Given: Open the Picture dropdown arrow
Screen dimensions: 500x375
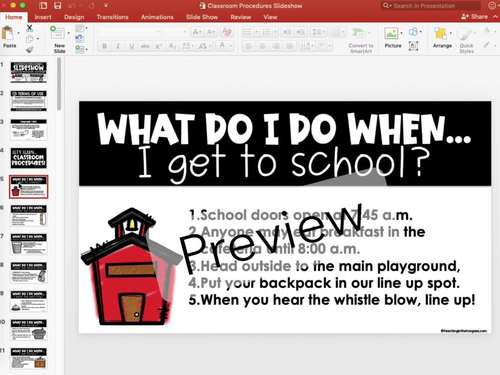Looking at the screenshot, I should coord(401,33).
